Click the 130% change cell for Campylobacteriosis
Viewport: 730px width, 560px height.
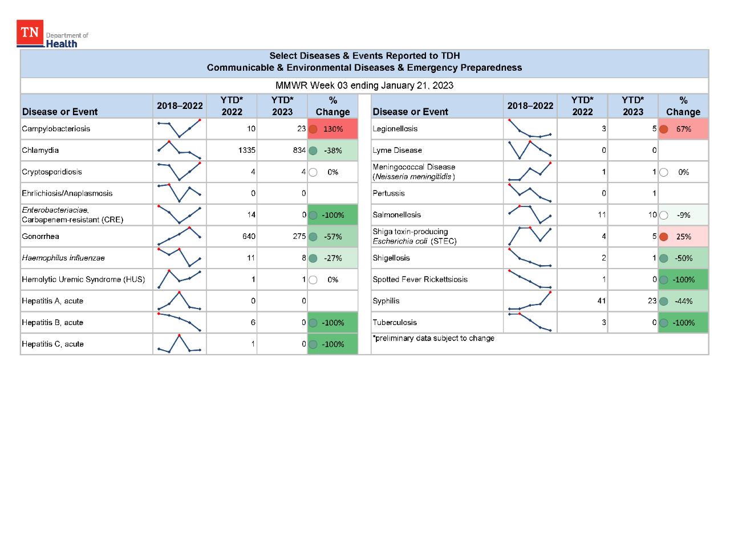[x=333, y=129]
